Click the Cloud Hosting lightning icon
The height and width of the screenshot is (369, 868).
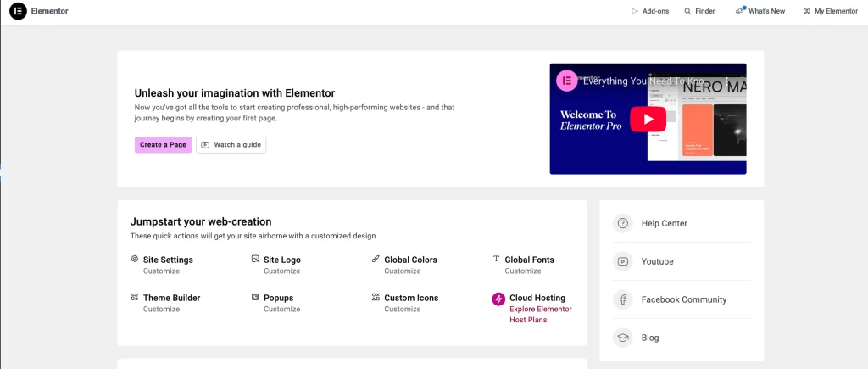coord(498,299)
